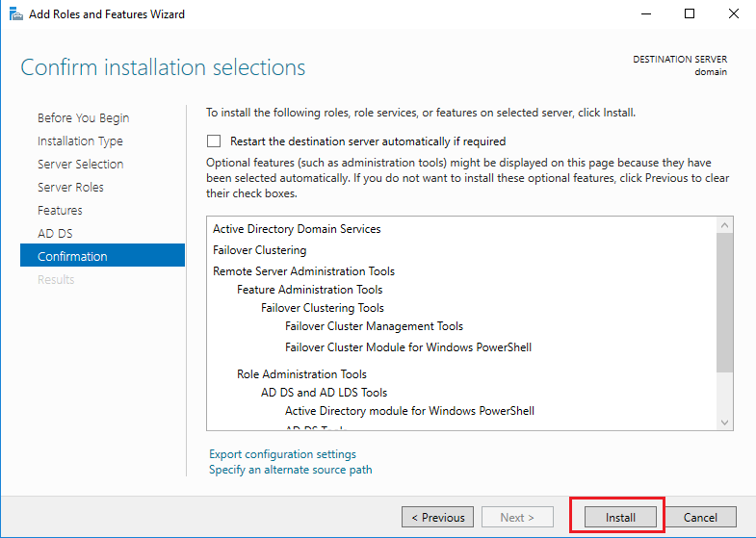Click the Previous button
Viewport: 756px width, 538px height.
click(438, 518)
